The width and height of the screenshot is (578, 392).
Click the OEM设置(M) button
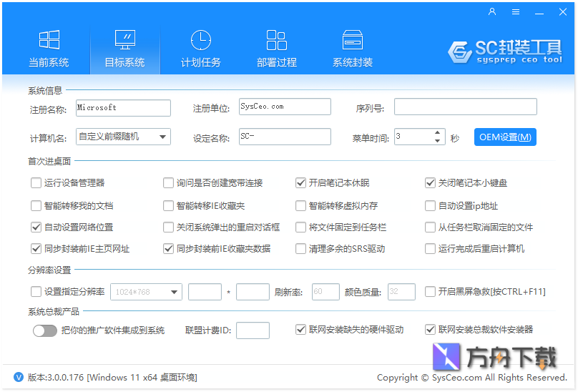[505, 137]
